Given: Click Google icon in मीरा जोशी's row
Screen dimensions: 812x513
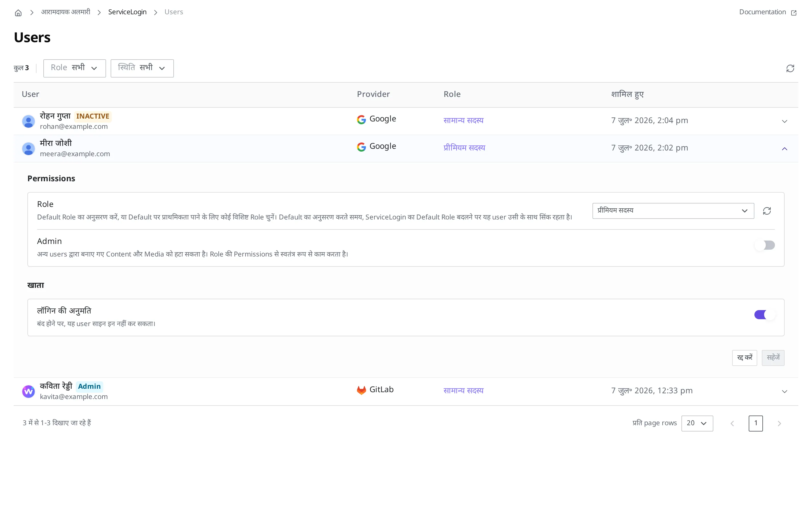Looking at the screenshot, I should 361,146.
